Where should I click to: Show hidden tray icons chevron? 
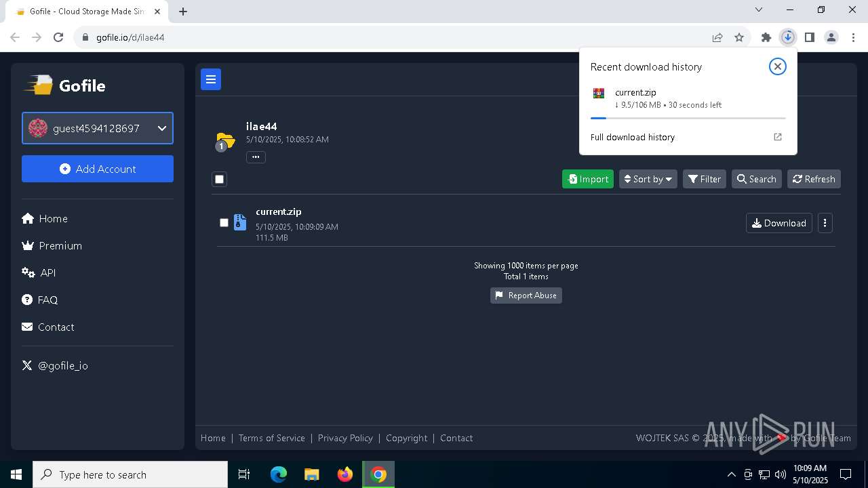tap(732, 474)
